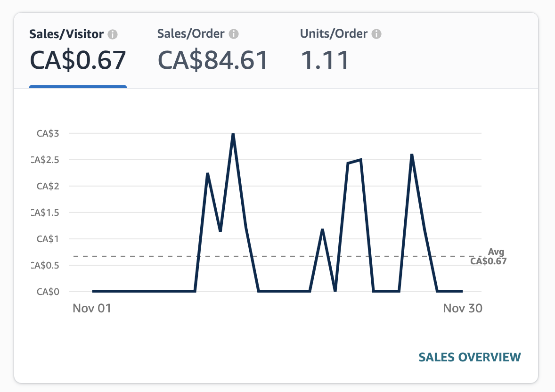This screenshot has height=392, width=555.
Task: Click the Nov 30 axis label
Action: [463, 308]
